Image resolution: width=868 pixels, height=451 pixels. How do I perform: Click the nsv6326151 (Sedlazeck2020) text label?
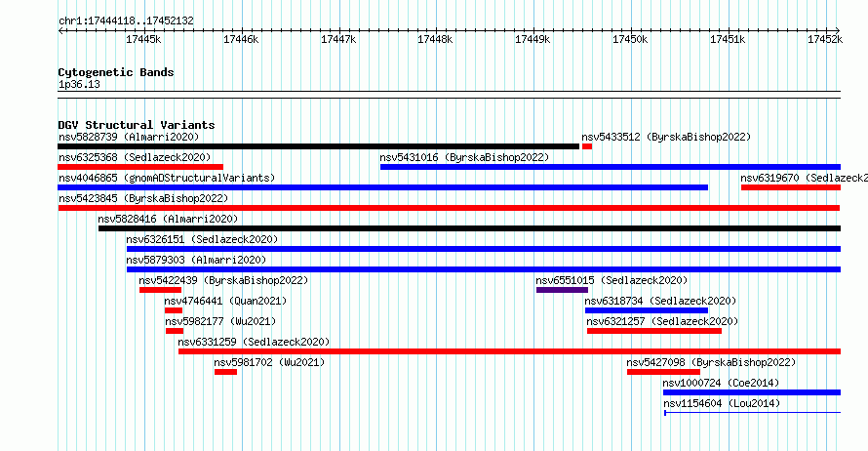[x=202, y=239]
